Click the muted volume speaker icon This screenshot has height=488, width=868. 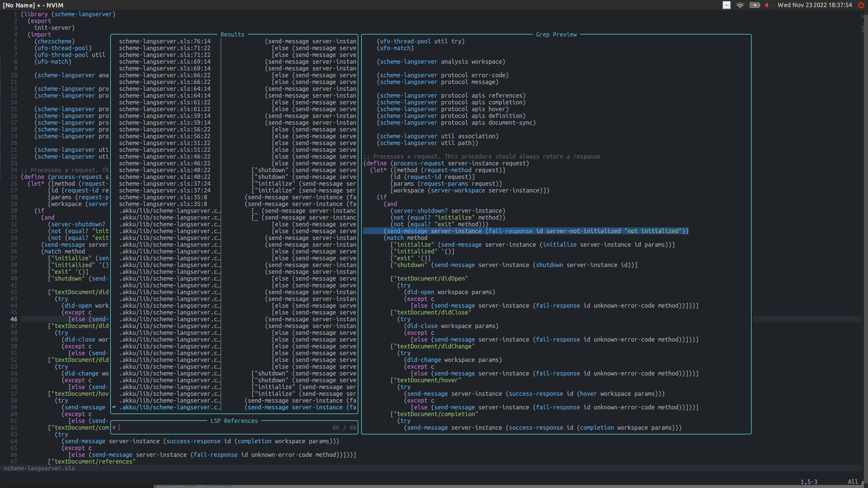point(769,5)
